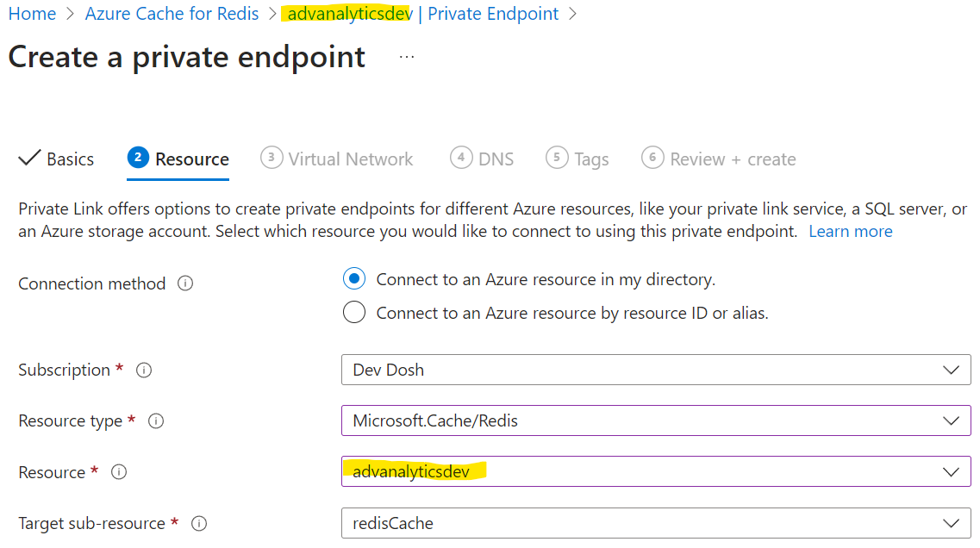Switch to the Basics tab
Image resolution: width=980 pixels, height=548 pixels.
(56, 159)
